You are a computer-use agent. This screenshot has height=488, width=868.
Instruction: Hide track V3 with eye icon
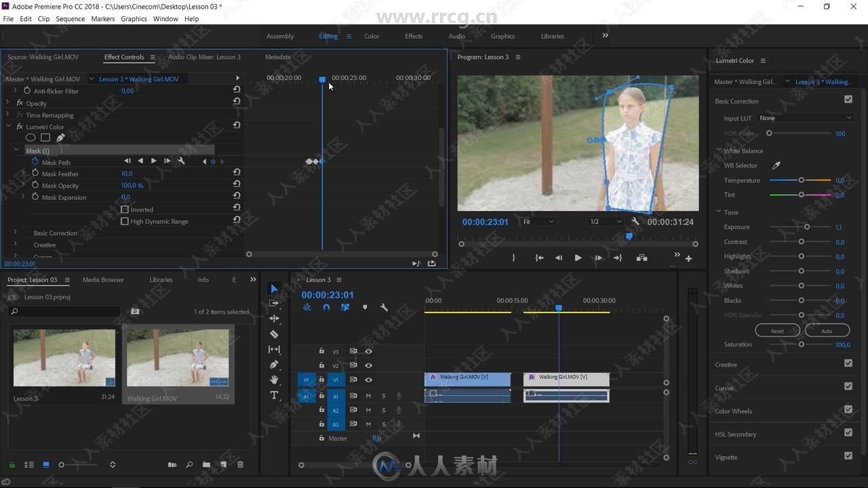pos(369,351)
